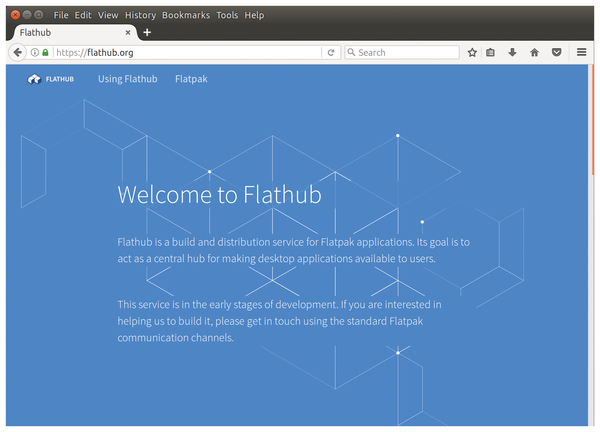
Task: Show bookmarks list icon
Action: point(490,52)
